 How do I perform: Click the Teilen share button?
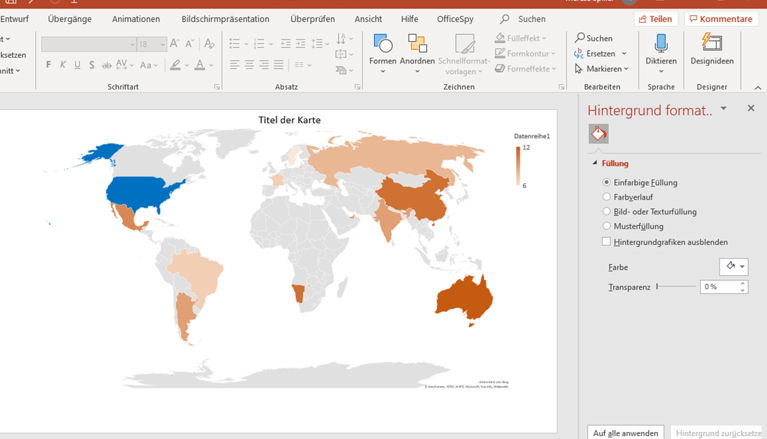(x=655, y=19)
